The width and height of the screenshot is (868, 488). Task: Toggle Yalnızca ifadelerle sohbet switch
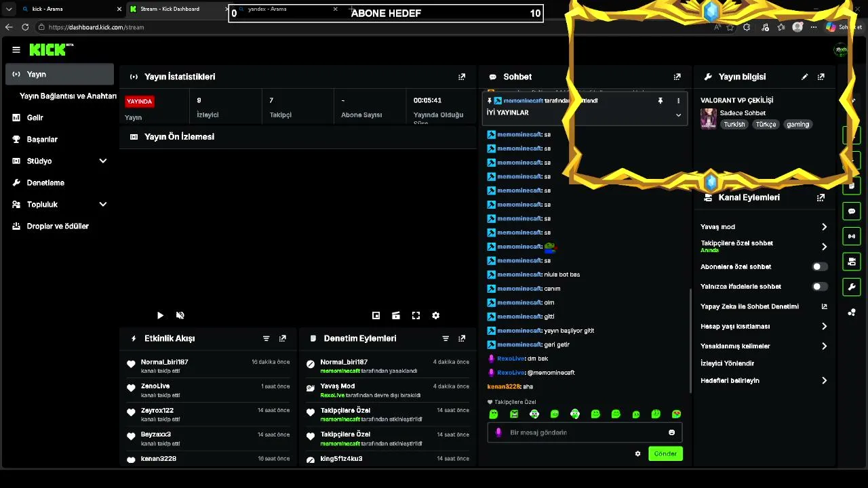(x=820, y=287)
